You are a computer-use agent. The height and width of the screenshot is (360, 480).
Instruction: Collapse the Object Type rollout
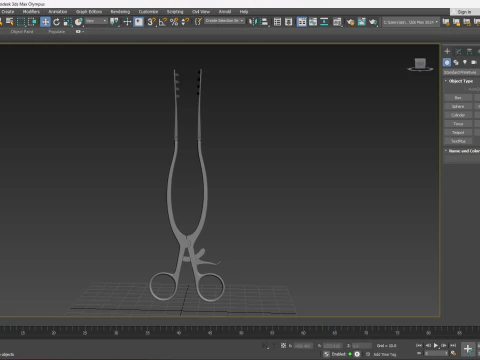coord(462,81)
